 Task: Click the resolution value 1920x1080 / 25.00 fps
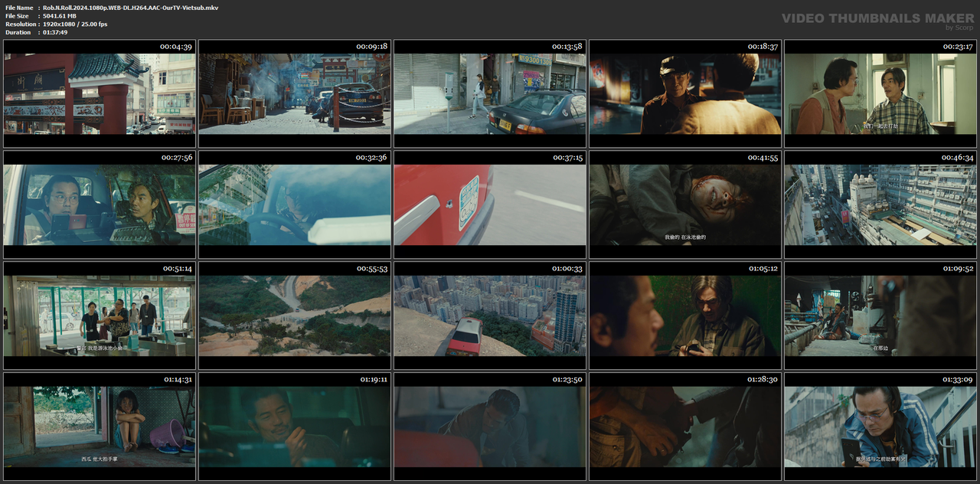pos(75,25)
